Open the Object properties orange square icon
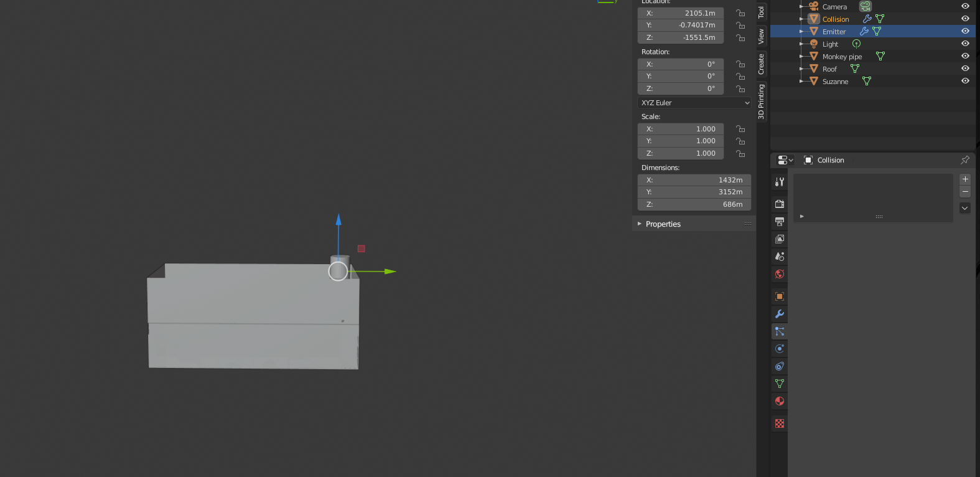Viewport: 980px width, 477px height. pyautogui.click(x=780, y=296)
